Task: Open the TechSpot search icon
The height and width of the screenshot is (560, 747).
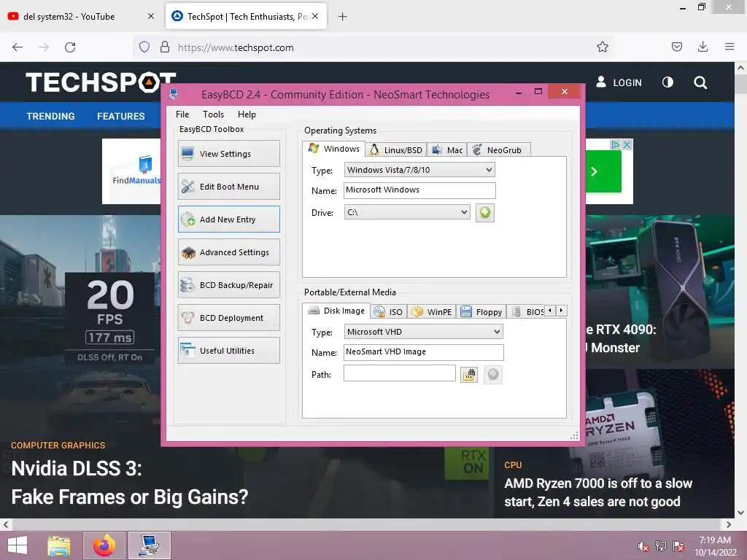Action: tap(700, 83)
